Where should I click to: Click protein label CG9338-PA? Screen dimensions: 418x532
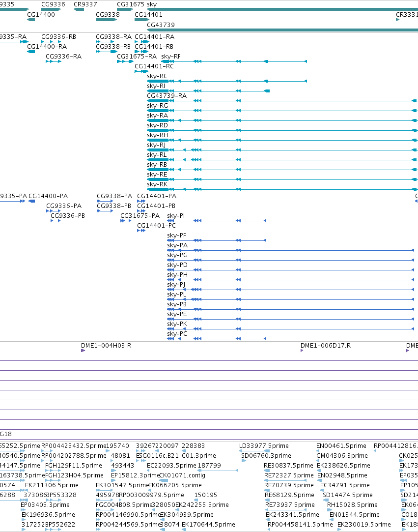[x=114, y=196]
